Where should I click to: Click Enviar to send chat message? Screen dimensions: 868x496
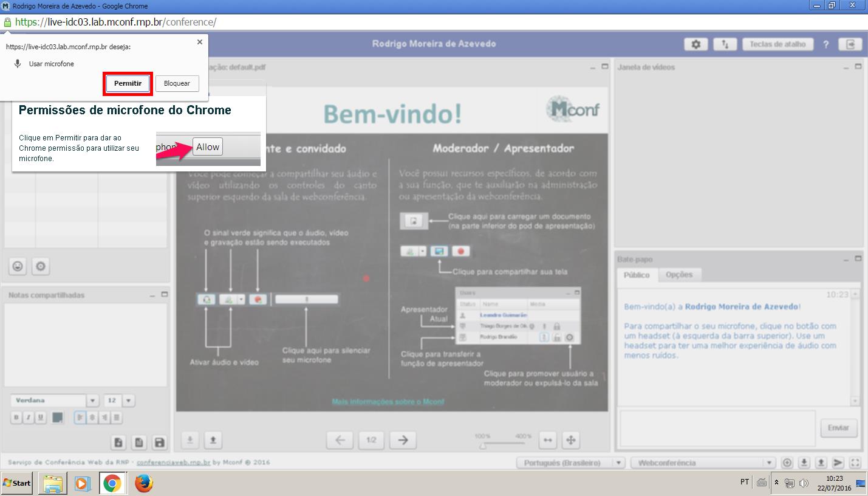(838, 428)
